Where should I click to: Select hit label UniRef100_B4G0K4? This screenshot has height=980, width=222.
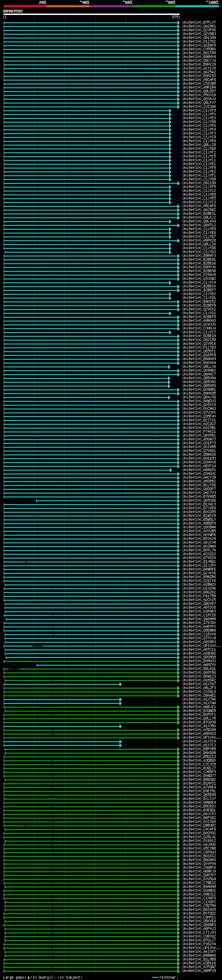(x=199, y=363)
